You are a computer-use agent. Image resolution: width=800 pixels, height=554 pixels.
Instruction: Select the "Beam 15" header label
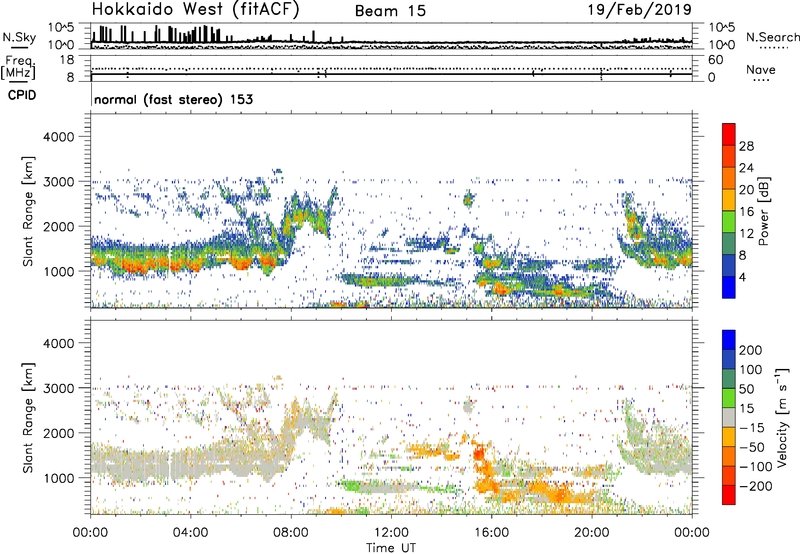pyautogui.click(x=390, y=11)
